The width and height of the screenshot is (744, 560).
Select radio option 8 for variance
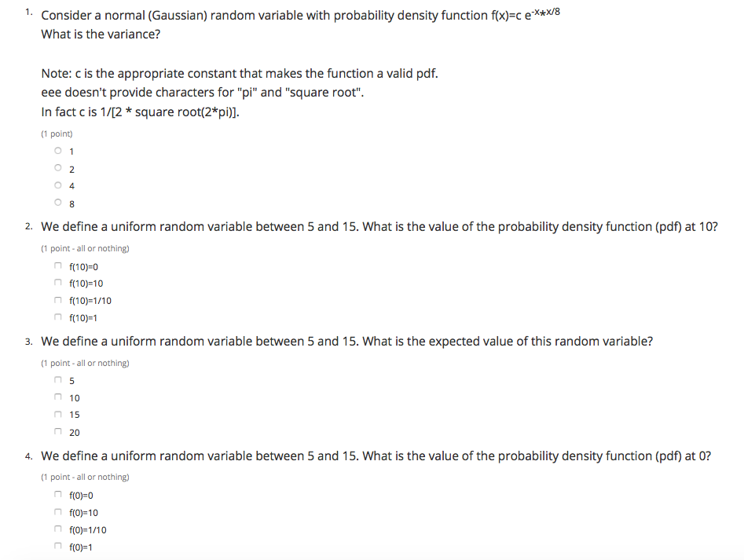58,203
